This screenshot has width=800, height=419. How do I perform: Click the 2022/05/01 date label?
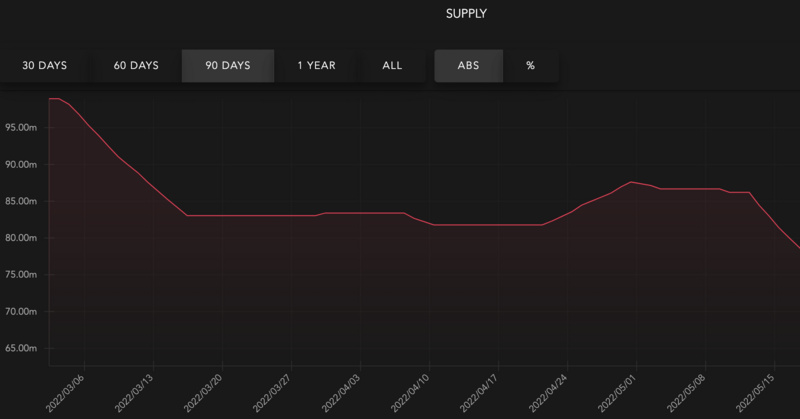(617, 393)
